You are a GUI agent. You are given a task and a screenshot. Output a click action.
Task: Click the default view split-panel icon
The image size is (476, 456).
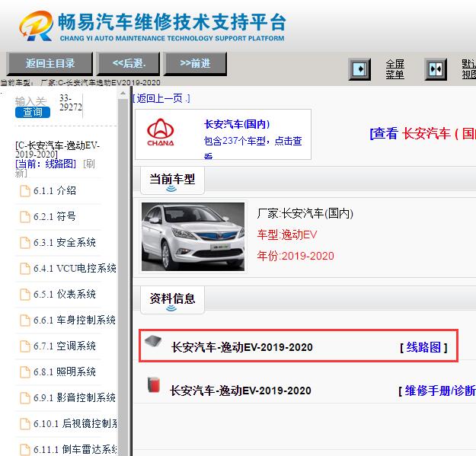(436, 69)
